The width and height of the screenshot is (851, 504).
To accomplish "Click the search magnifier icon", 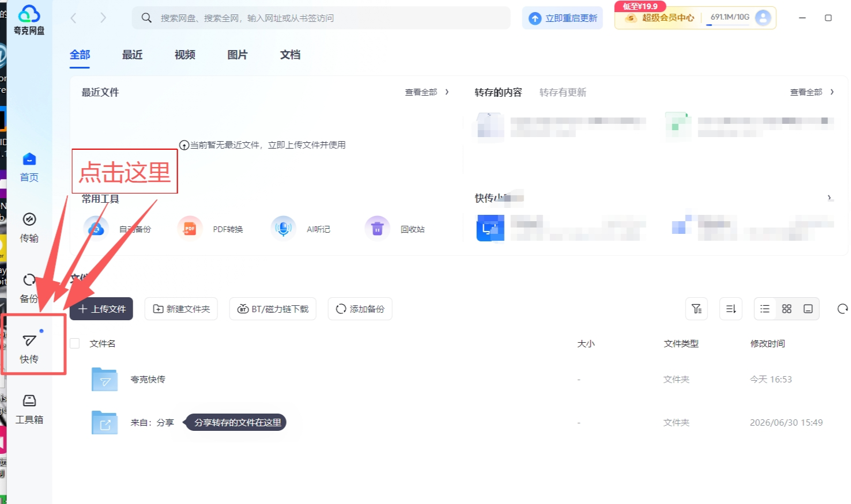I will tap(146, 18).
